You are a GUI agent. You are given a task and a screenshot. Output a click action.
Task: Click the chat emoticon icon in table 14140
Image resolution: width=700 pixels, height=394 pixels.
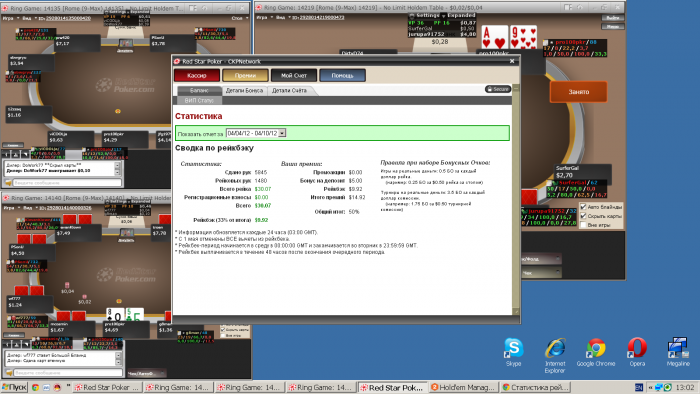(8, 373)
